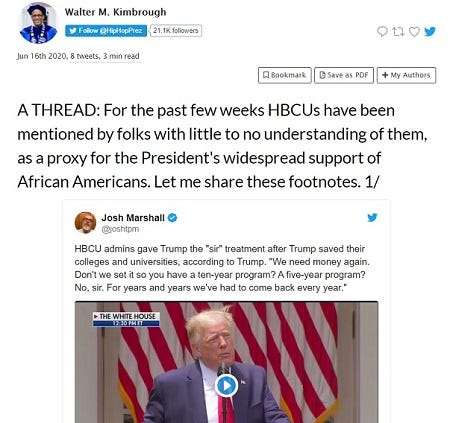Click Josh Marshall's verified badge
Screen dimensions: 450x423
[172, 218]
